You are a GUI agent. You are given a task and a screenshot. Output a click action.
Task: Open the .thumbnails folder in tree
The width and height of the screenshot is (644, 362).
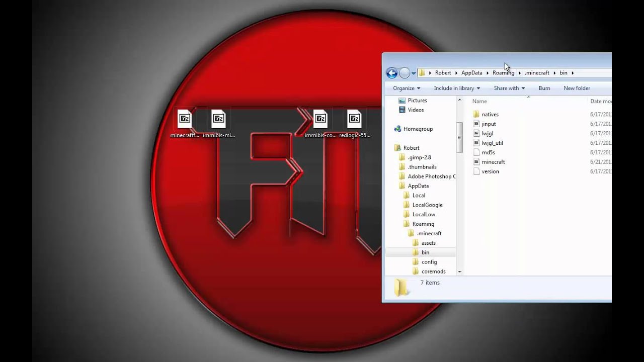(x=417, y=167)
